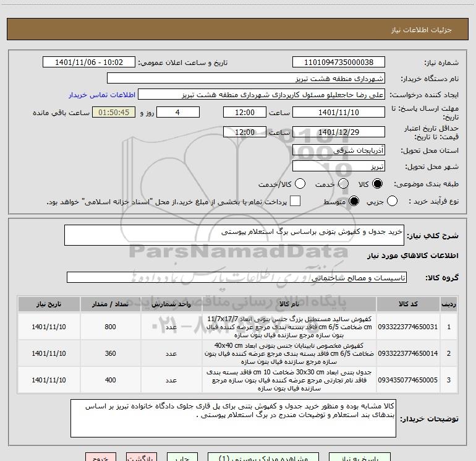The image size is (476, 461).
Task: Open the اطلاعات تماس خریدار link
Action: coord(102,95)
